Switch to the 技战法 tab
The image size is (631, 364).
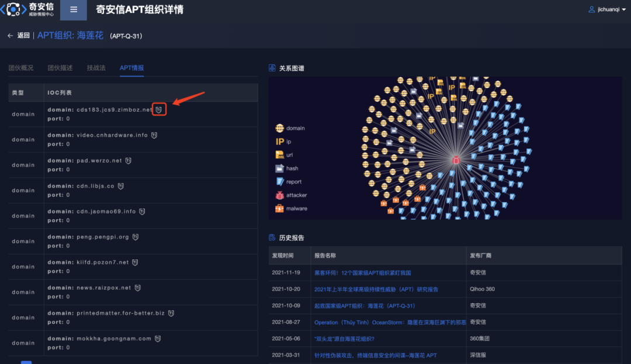click(x=96, y=68)
